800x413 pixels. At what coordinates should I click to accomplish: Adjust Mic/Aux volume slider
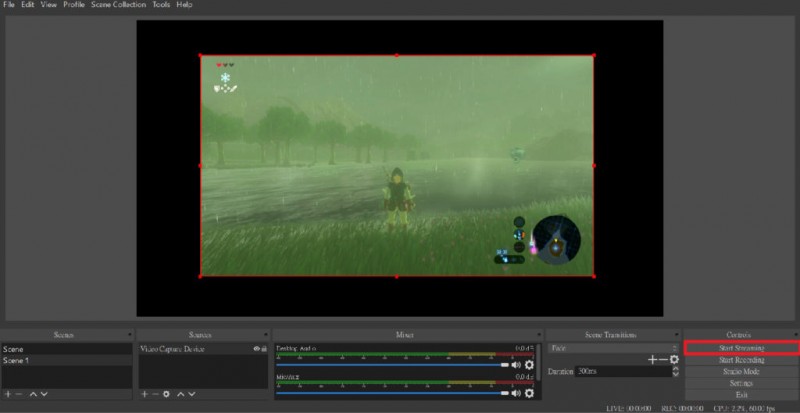393,393
